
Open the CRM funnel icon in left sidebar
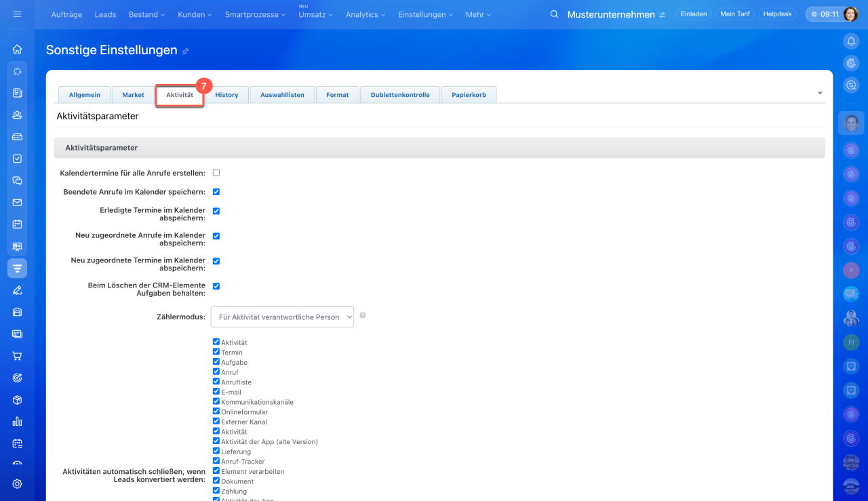pyautogui.click(x=17, y=268)
